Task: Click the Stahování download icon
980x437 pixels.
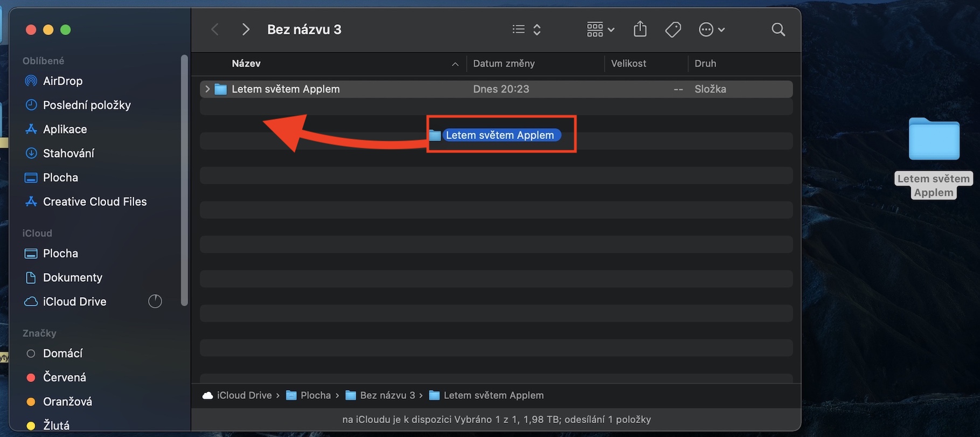Action: (x=31, y=154)
